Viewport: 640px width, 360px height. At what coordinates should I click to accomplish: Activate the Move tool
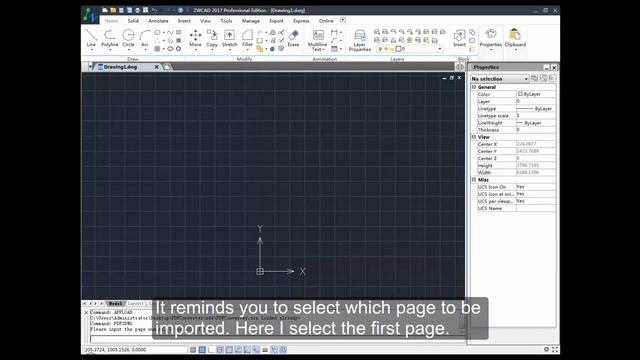(x=195, y=38)
